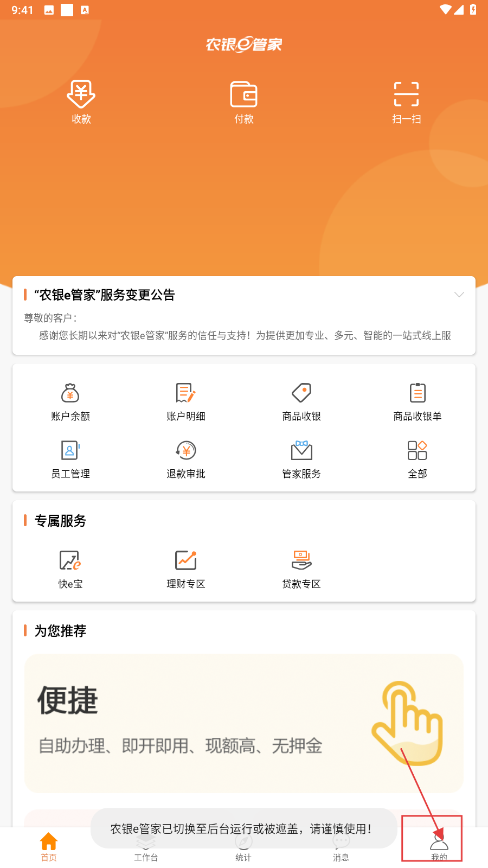Read the announcement title “农银e管家”服务变更公告
Image resolution: width=488 pixels, height=868 pixels.
[105, 295]
